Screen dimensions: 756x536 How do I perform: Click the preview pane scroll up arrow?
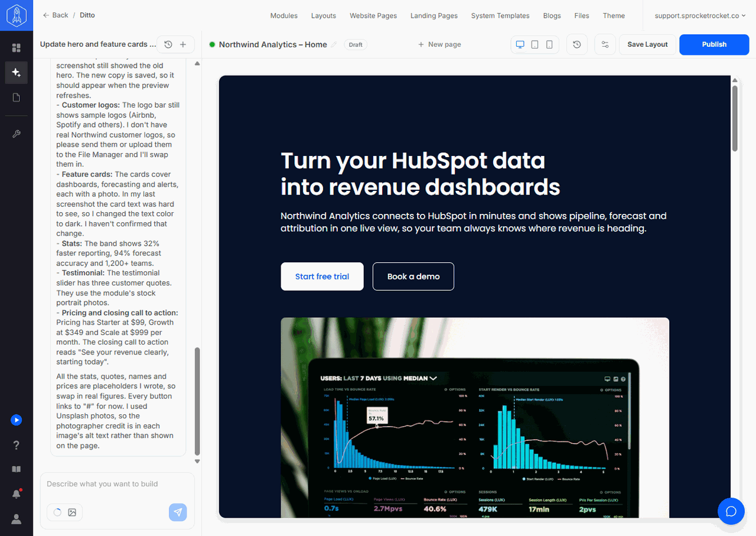[x=735, y=80]
